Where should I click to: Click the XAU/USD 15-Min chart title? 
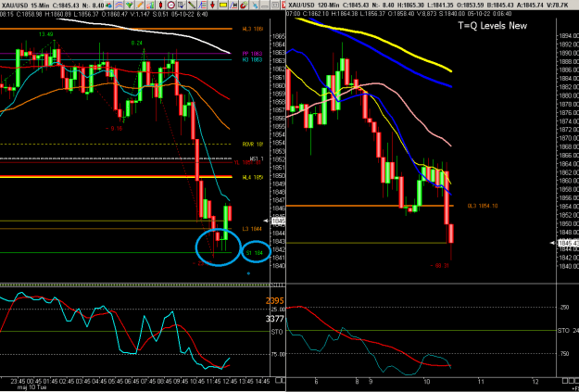(27, 5)
